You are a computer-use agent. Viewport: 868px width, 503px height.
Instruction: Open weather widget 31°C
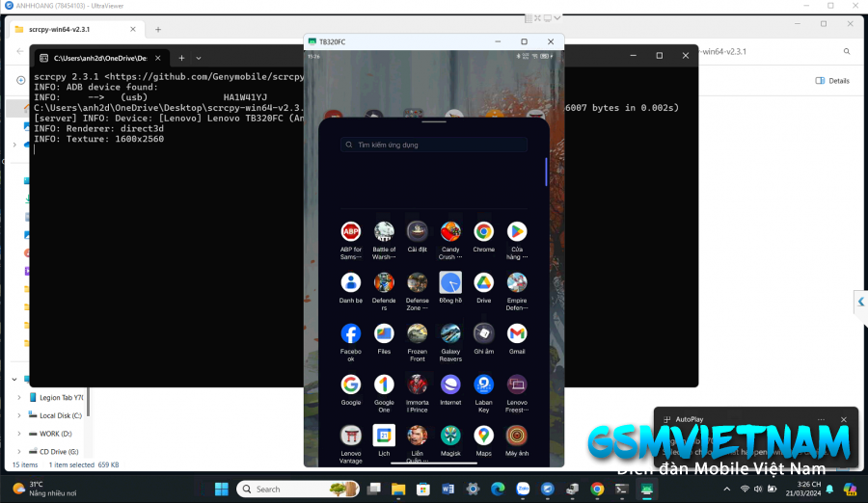44,490
